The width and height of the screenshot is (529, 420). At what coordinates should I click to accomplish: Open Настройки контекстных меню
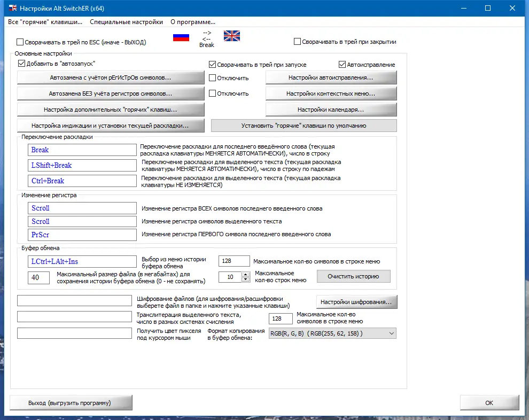point(331,94)
